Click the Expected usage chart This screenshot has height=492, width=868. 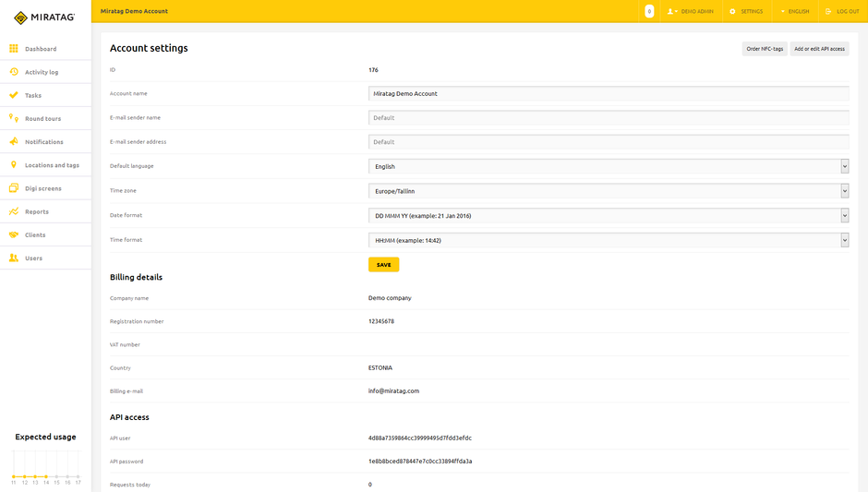pyautogui.click(x=46, y=467)
